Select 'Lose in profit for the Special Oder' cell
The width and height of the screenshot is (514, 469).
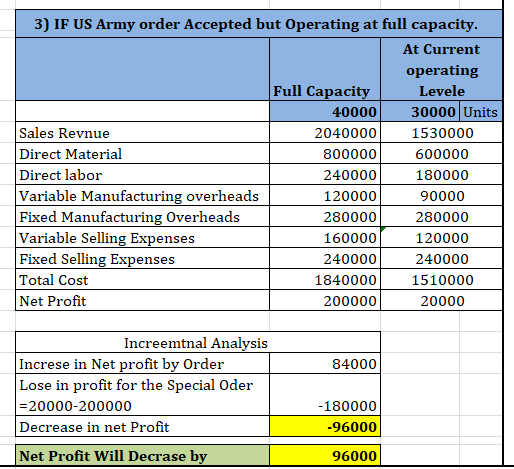(x=142, y=395)
